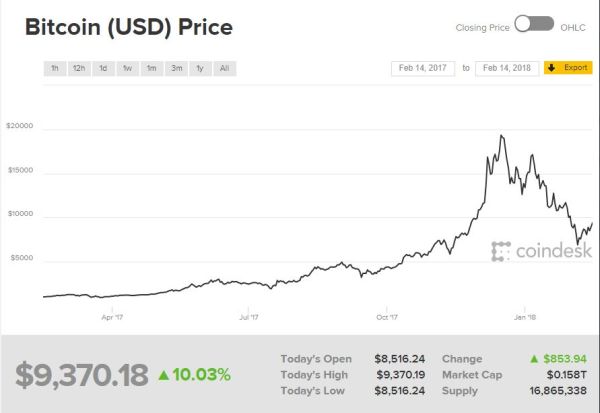Click the $9,370.18 current price
Screen dimensions: 600x413
pos(82,375)
